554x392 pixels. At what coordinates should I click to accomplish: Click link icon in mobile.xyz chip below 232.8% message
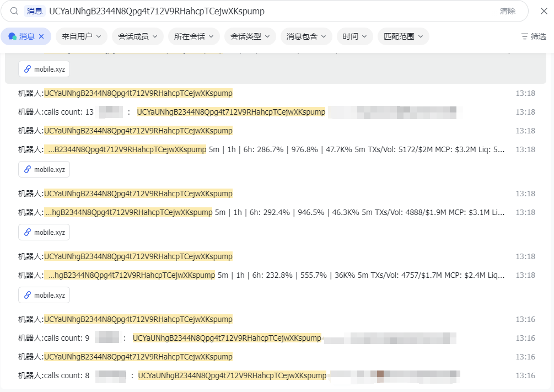tap(27, 295)
